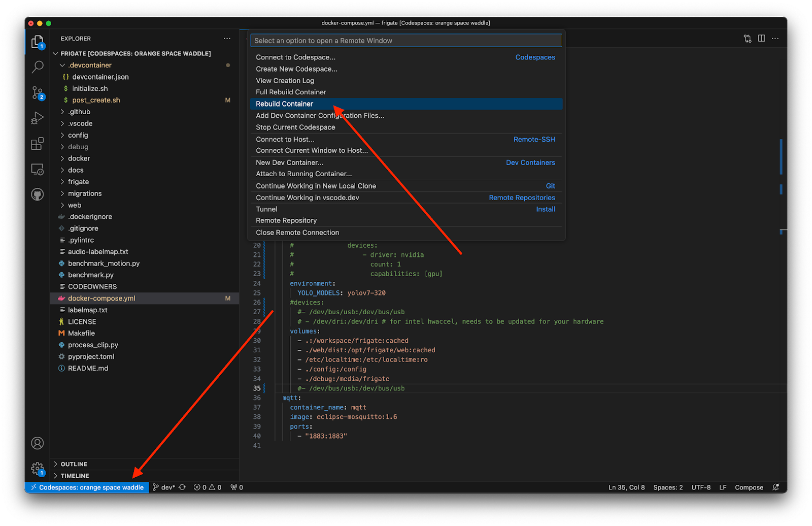Click the synchronize changes icon in status bar
The image size is (812, 526).
[x=182, y=487]
